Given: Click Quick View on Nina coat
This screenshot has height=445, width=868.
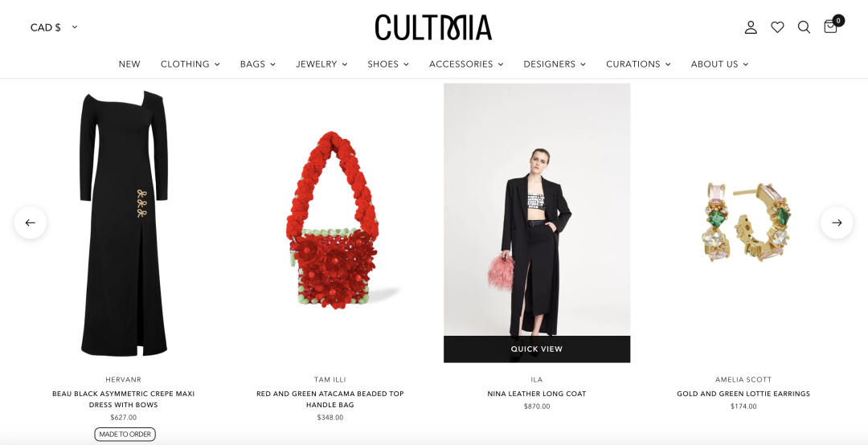Looking at the screenshot, I should click(x=536, y=349).
